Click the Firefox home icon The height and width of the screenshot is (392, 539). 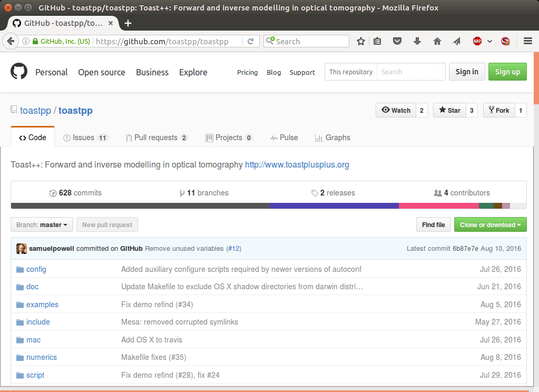(437, 41)
